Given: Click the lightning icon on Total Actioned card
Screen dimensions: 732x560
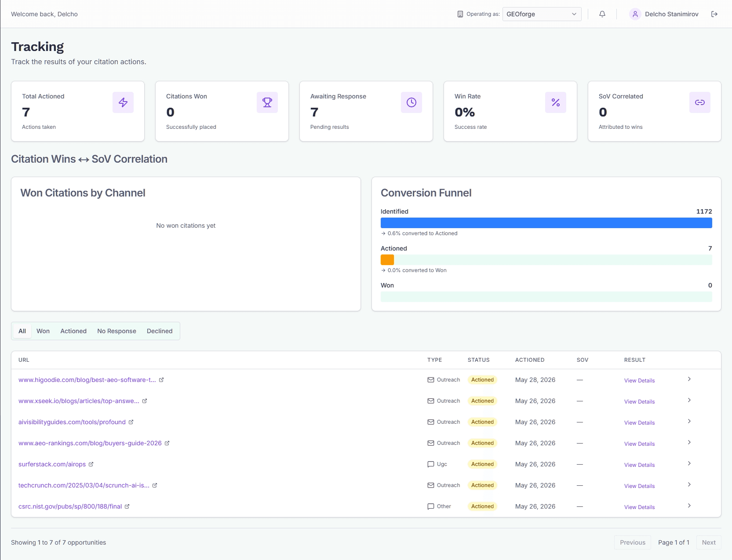Looking at the screenshot, I should click(123, 102).
